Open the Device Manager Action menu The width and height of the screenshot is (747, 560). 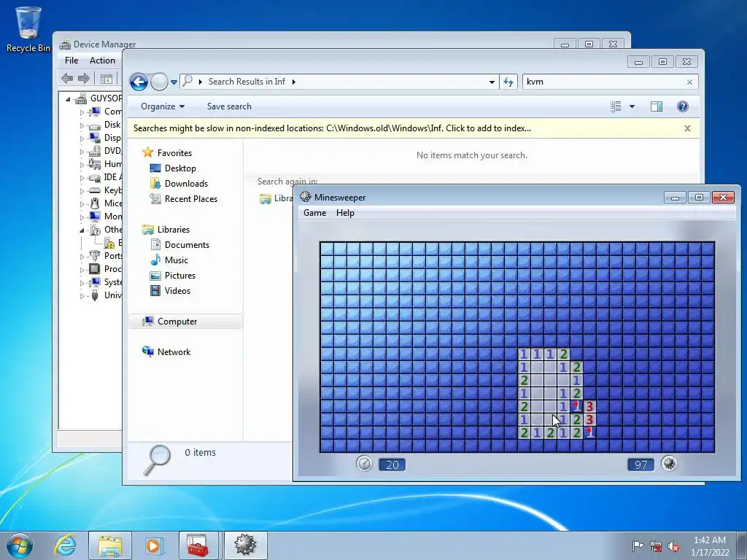click(x=102, y=61)
